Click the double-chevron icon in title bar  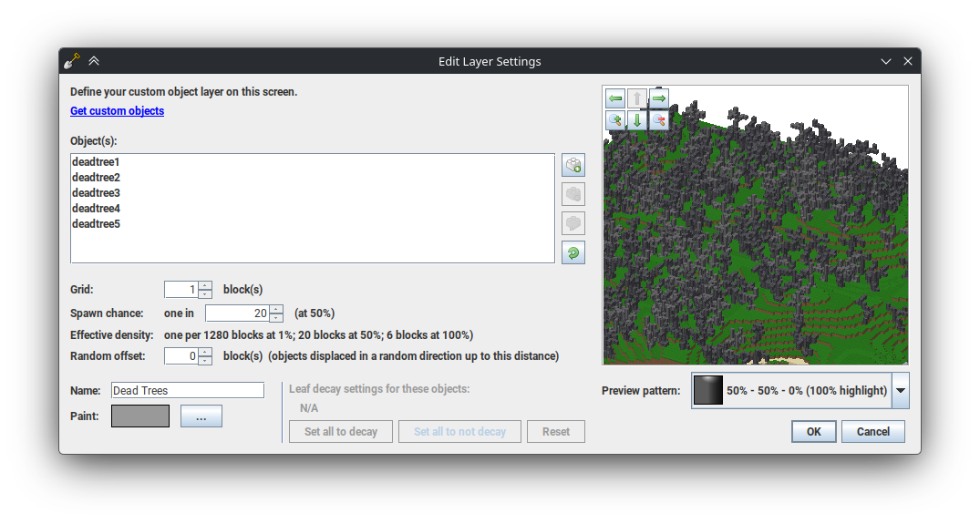(x=94, y=61)
